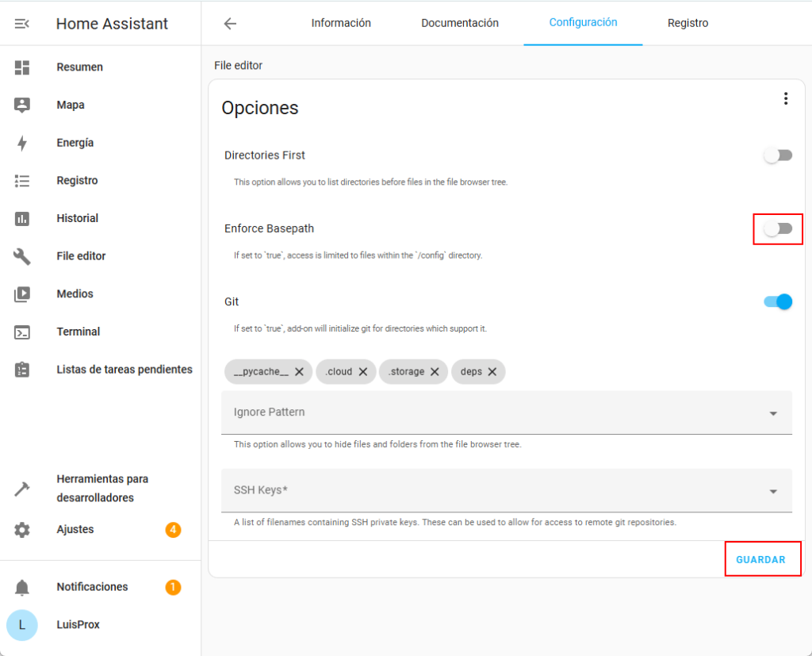This screenshot has width=812, height=656.
Task: Switch to the Registro tab
Action: click(688, 23)
